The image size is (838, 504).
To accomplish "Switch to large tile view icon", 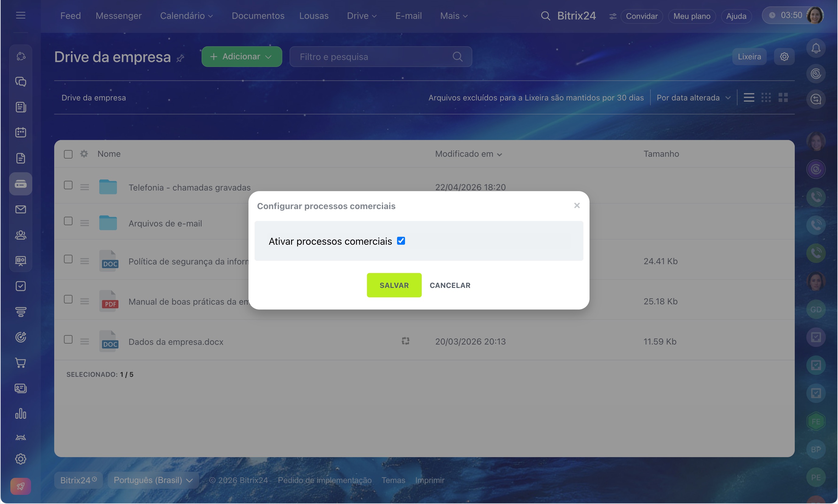I will pyautogui.click(x=783, y=97).
